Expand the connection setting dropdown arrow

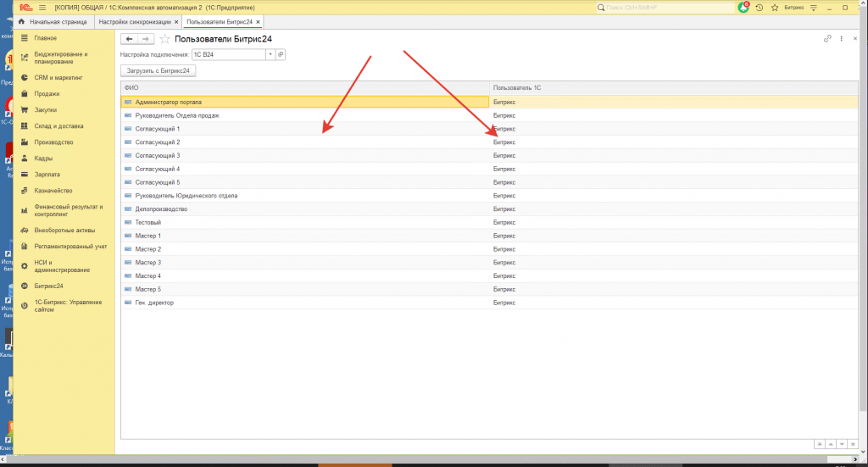[270, 54]
